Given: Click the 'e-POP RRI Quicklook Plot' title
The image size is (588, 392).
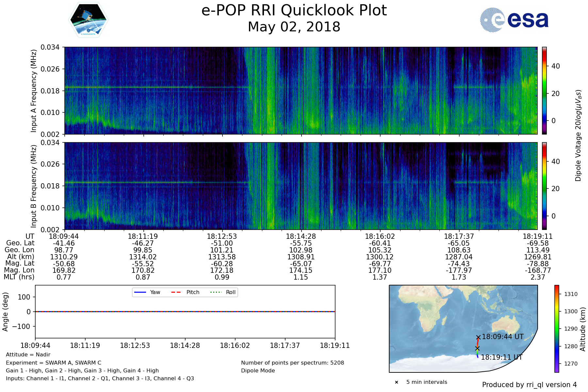Looking at the screenshot, I should click(x=294, y=10).
